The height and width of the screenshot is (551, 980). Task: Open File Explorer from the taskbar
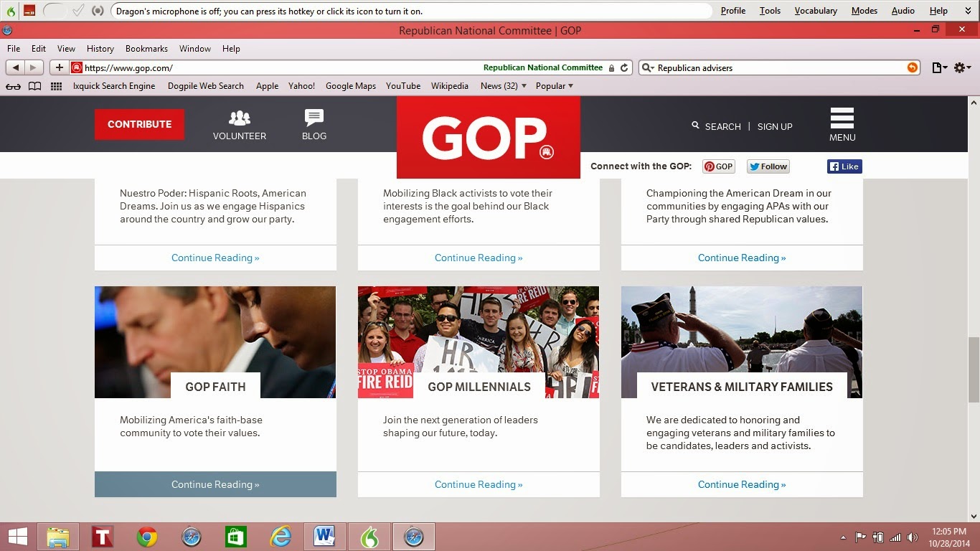point(58,537)
